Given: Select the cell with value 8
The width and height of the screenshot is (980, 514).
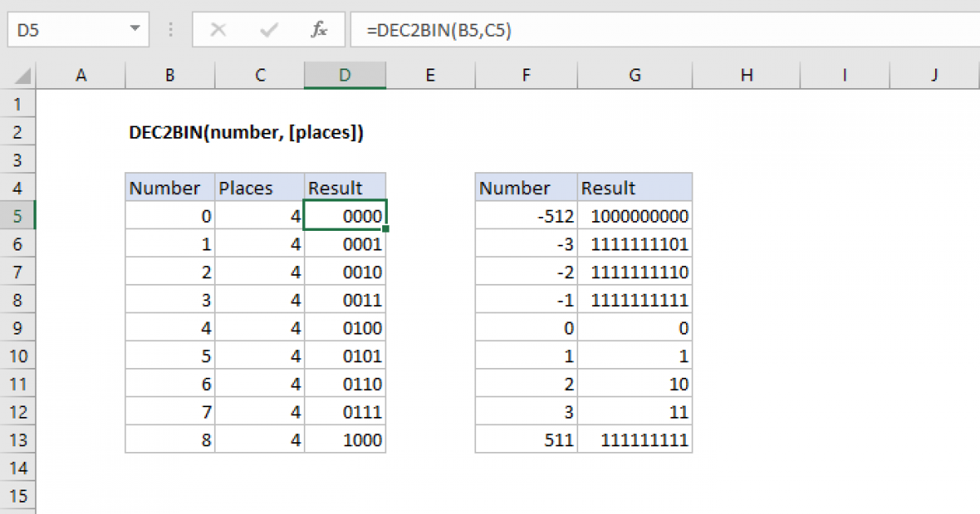Looking at the screenshot, I should pyautogui.click(x=169, y=440).
